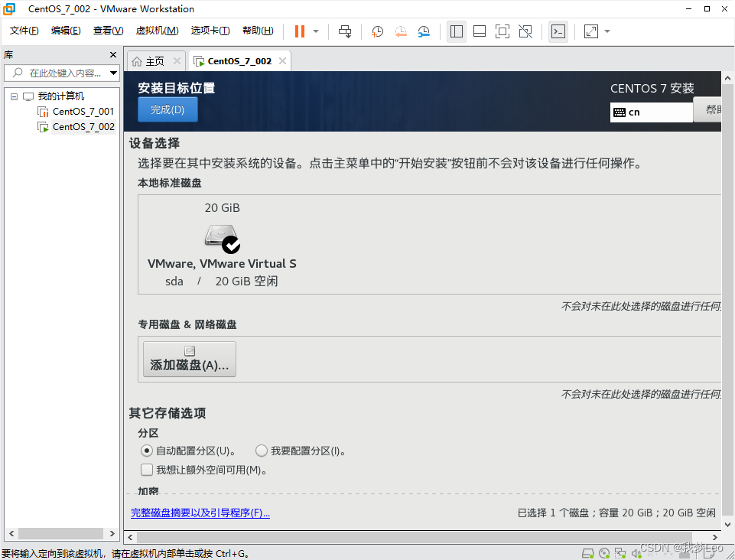Click the library panel scroll right arrow
Viewport: 735px width, 560px height.
(x=112, y=534)
